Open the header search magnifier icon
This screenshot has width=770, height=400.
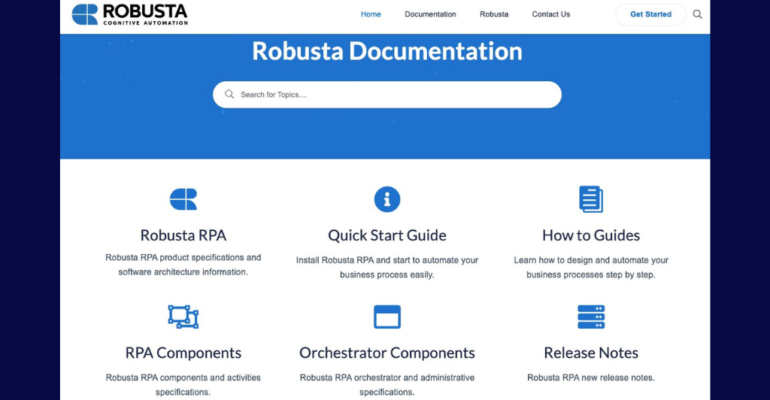(697, 14)
